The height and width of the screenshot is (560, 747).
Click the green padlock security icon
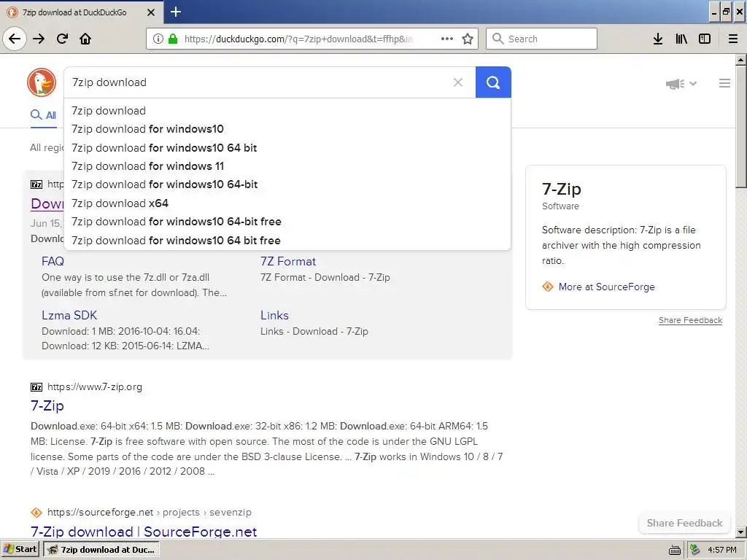tap(173, 39)
